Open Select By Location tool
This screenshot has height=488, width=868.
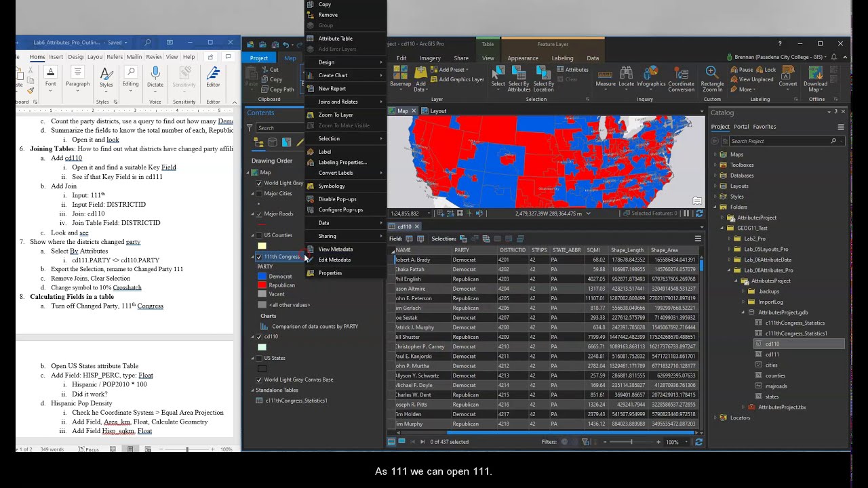[543, 78]
